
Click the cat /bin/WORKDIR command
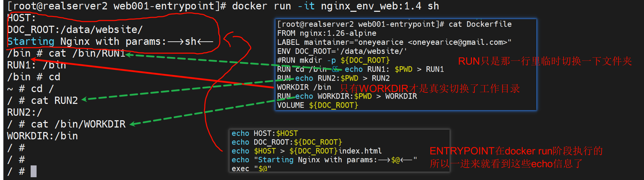point(78,124)
